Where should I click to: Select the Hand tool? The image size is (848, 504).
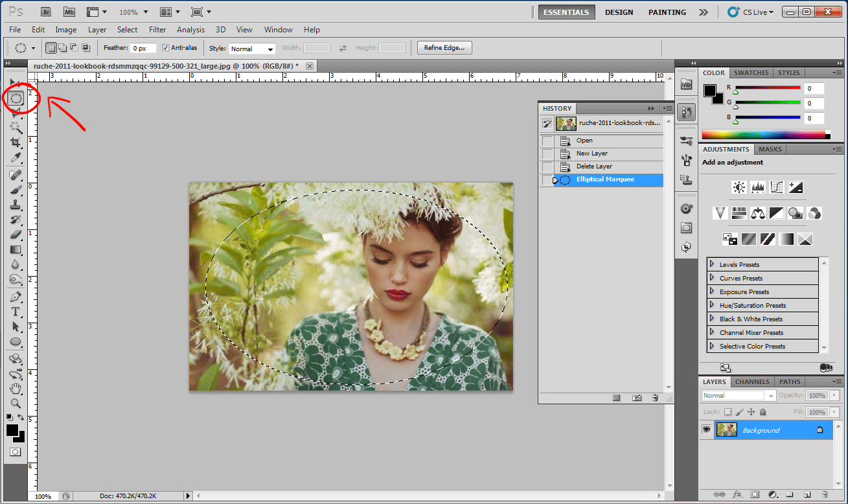[15, 387]
